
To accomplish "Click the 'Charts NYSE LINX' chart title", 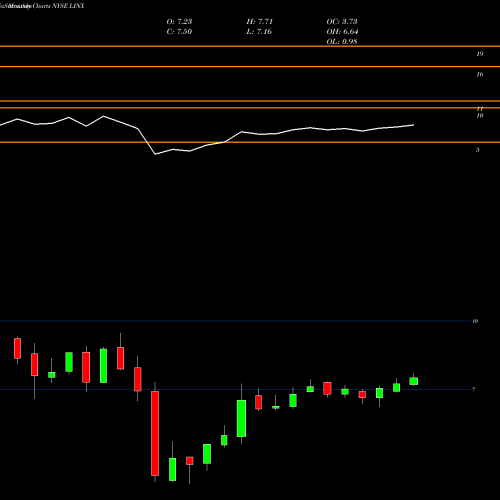I will tap(58, 6).
